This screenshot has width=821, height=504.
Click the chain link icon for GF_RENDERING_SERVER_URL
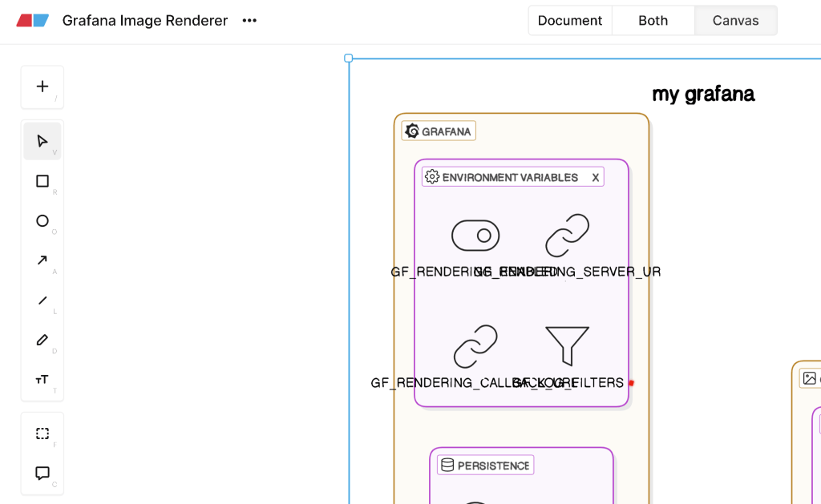point(567,236)
